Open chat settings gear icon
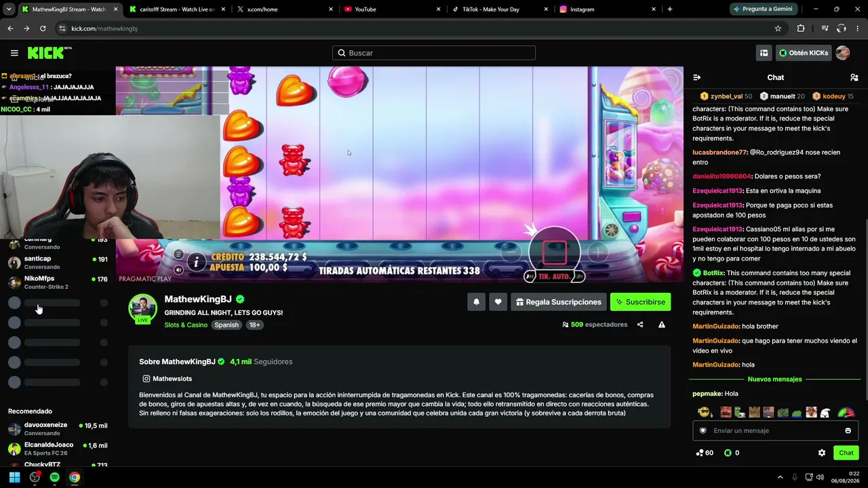 coord(822,453)
